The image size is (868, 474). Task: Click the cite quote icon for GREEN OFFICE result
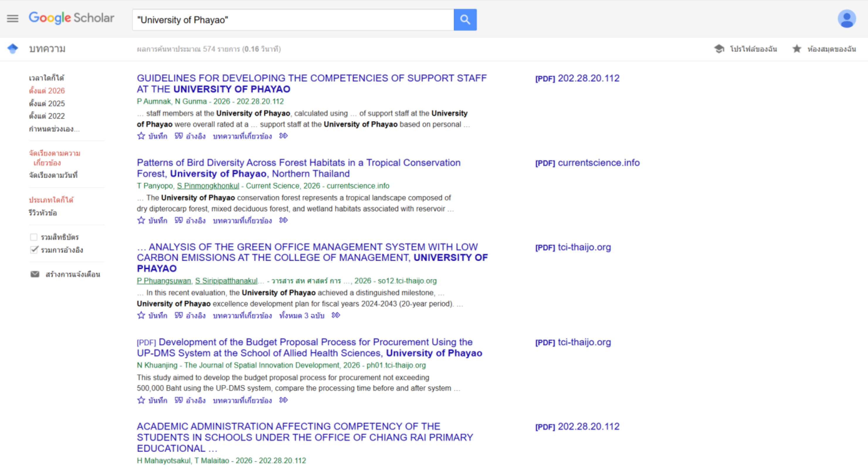(179, 316)
